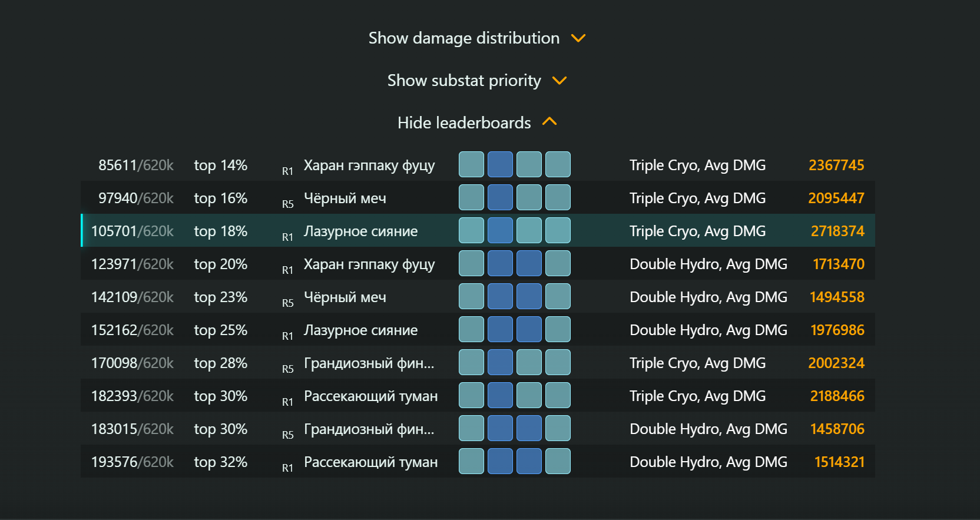Click first team square in top 14% row

[471, 164]
